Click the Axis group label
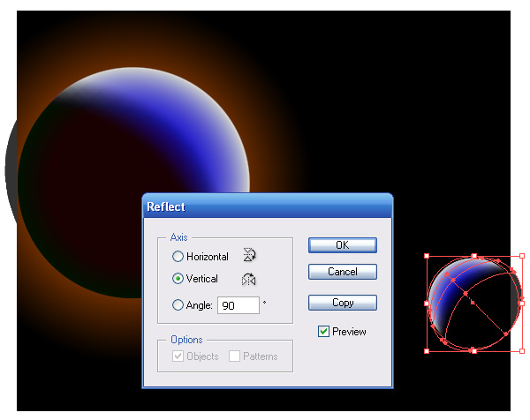Image resolution: width=530 pixels, height=420 pixels. (x=178, y=237)
